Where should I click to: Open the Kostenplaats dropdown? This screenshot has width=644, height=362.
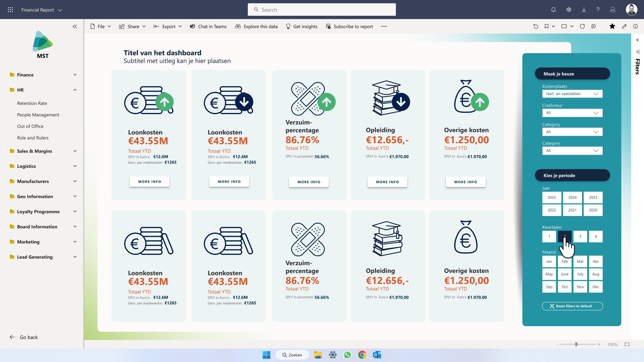point(572,94)
